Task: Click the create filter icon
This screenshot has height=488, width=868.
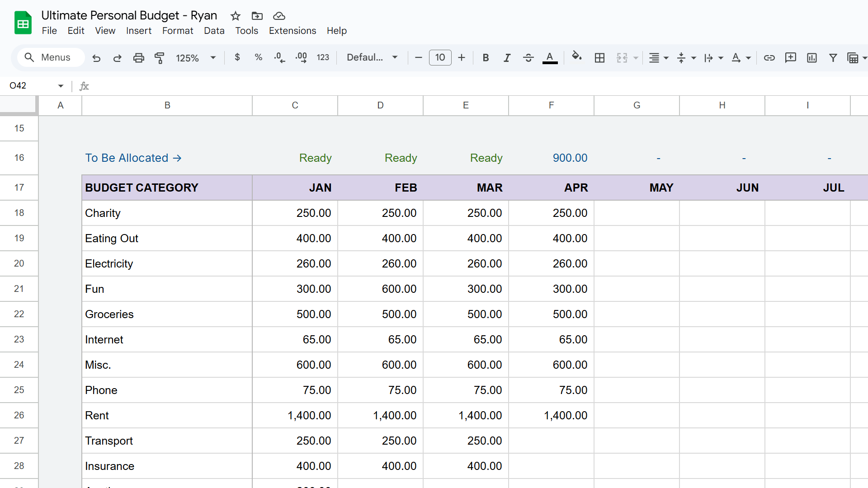Action: [833, 58]
